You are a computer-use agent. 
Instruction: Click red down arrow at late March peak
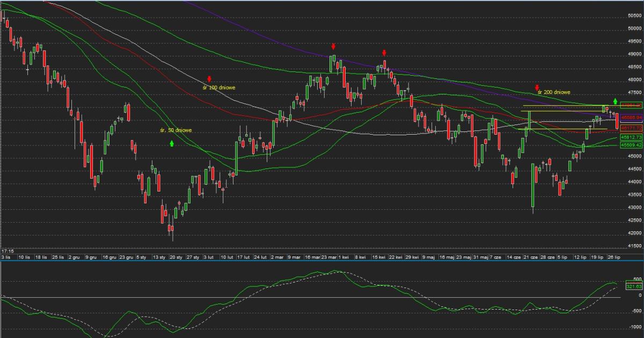pyautogui.click(x=333, y=47)
